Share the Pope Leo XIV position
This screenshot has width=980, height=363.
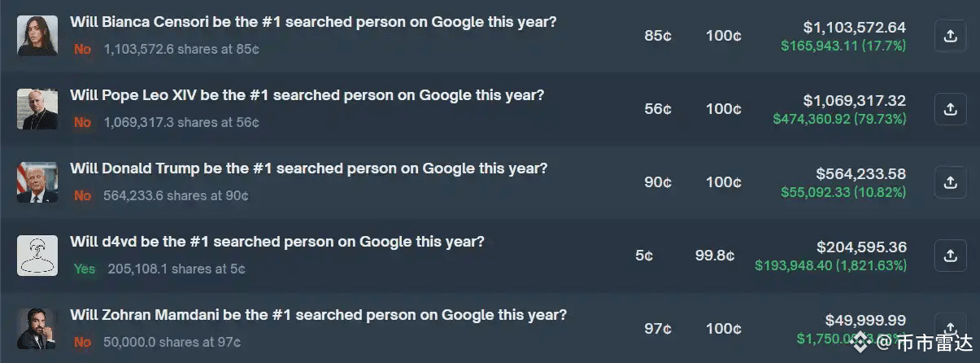950,109
